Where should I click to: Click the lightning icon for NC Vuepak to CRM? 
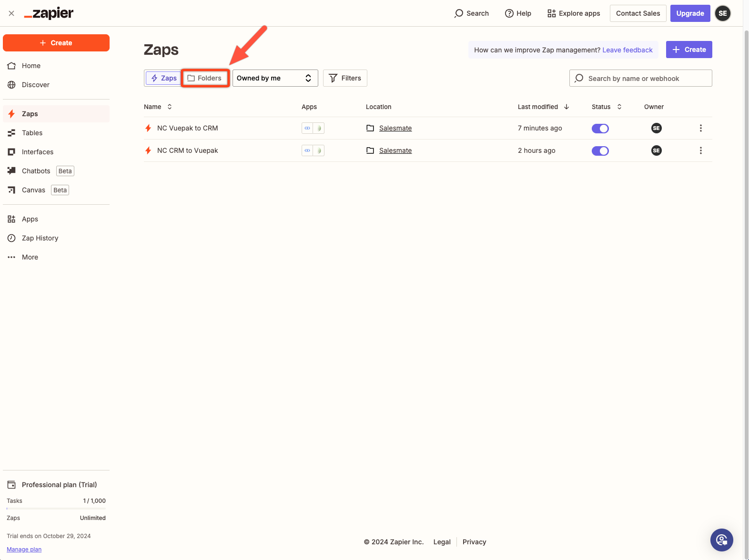[x=148, y=128]
